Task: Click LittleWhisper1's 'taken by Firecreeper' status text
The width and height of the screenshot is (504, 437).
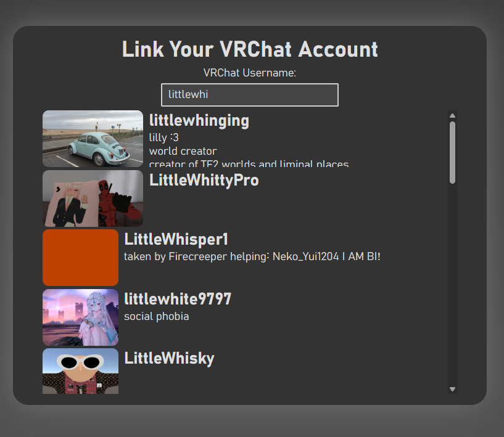Action: pos(252,256)
